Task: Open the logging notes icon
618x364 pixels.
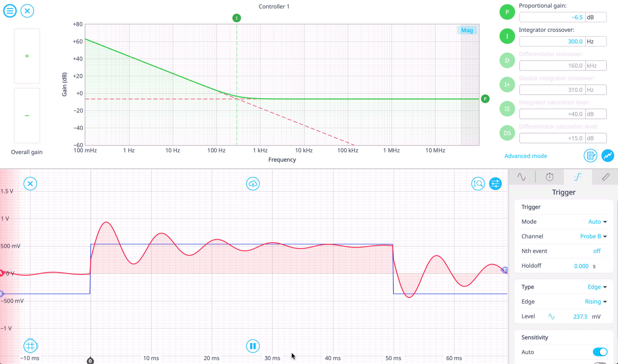Action: click(x=590, y=156)
